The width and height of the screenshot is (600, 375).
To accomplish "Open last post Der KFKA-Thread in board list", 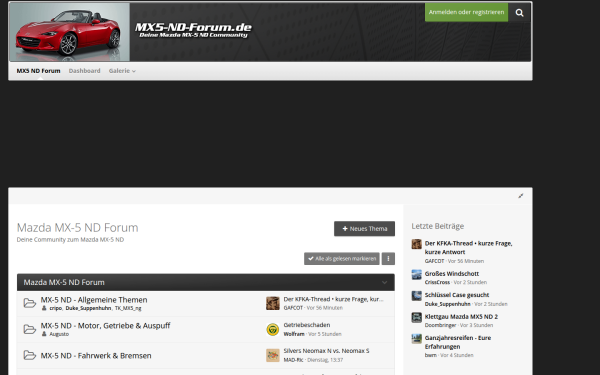I will click(x=333, y=299).
